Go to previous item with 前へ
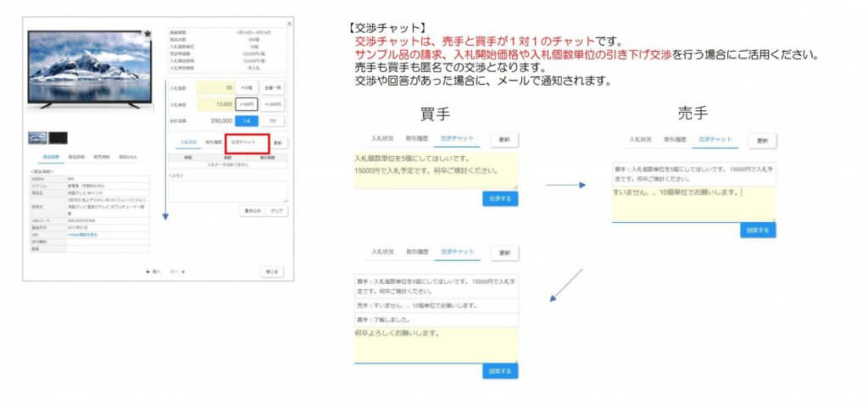This screenshot has height=406, width=868. pyautogui.click(x=153, y=271)
